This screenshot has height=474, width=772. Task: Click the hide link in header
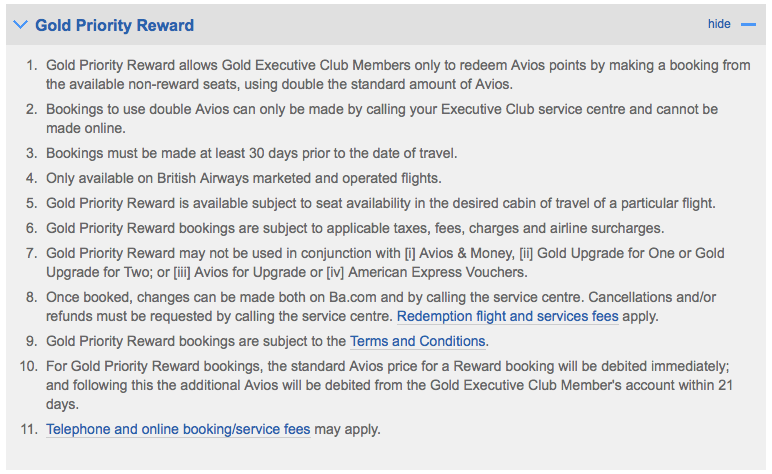719,24
